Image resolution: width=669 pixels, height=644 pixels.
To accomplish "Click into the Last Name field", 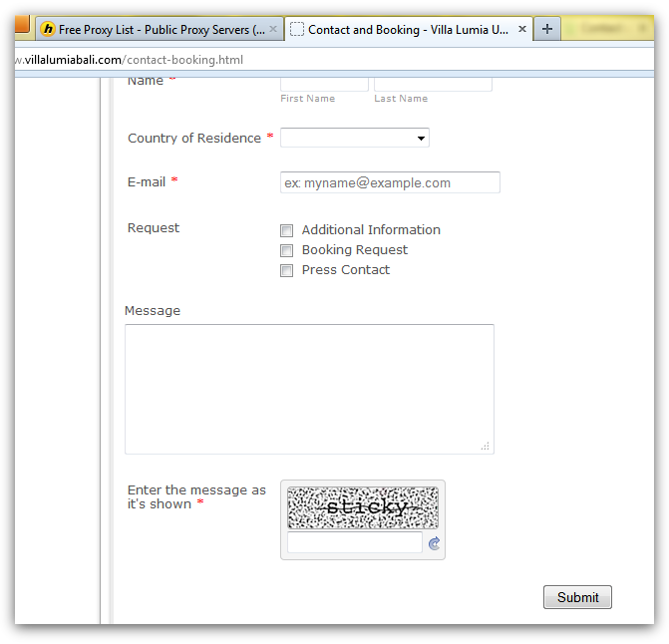I will point(433,83).
